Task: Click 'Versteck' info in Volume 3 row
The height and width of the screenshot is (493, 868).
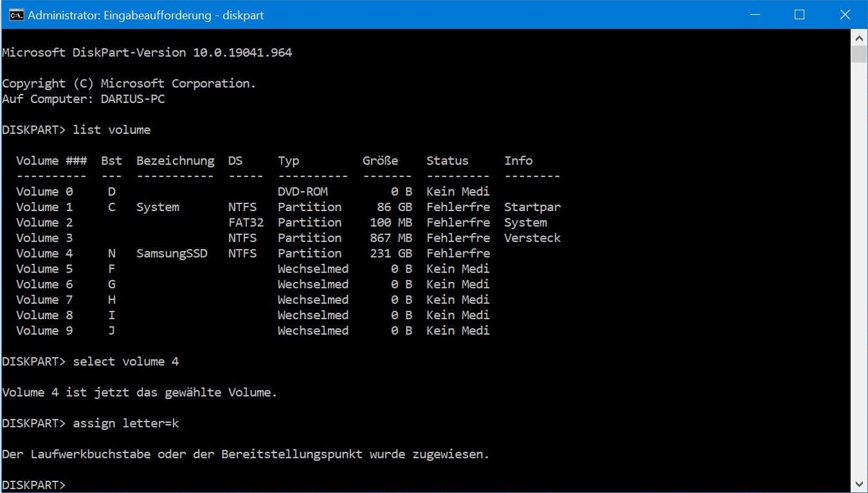Action: click(x=532, y=238)
